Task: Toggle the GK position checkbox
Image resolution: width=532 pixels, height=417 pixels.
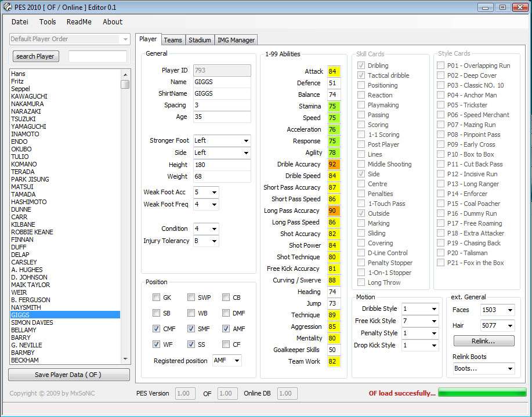Action: 156,298
